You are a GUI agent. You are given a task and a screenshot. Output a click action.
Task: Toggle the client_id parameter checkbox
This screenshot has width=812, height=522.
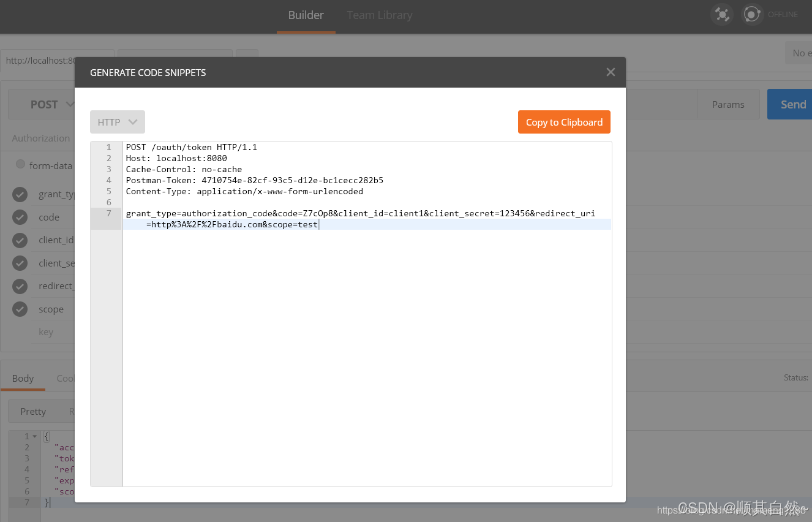coord(19,240)
